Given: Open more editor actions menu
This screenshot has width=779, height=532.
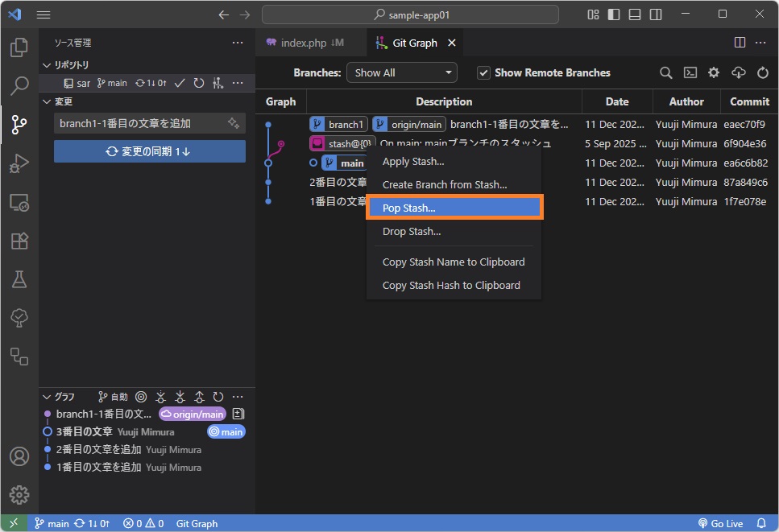Looking at the screenshot, I should pos(760,43).
